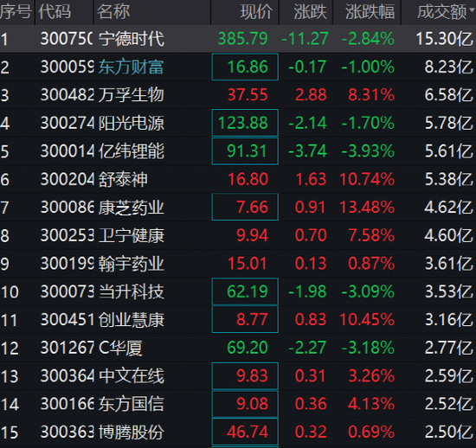
Task: Click price cell 385.79
Action: tap(243, 39)
